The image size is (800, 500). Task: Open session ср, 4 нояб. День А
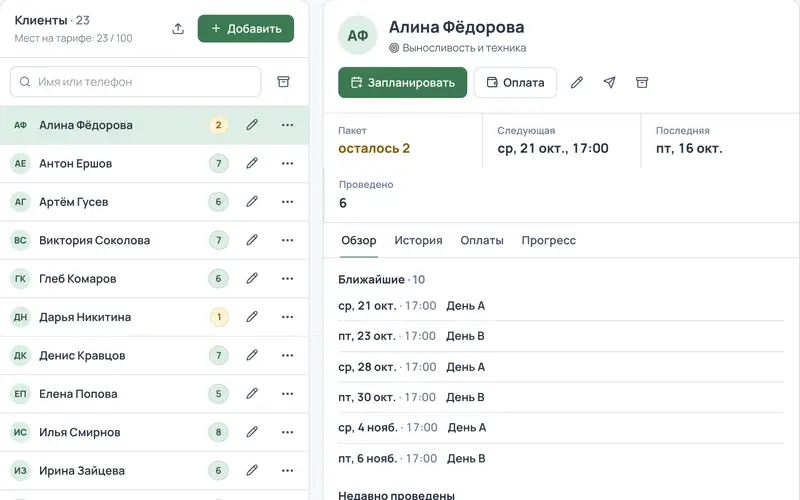[561, 428]
